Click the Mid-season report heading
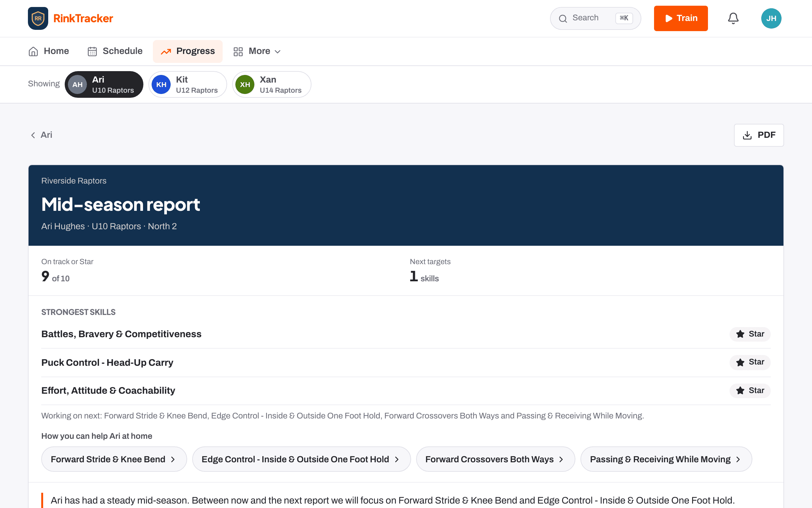Viewport: 812px width, 508px height. pos(121,204)
